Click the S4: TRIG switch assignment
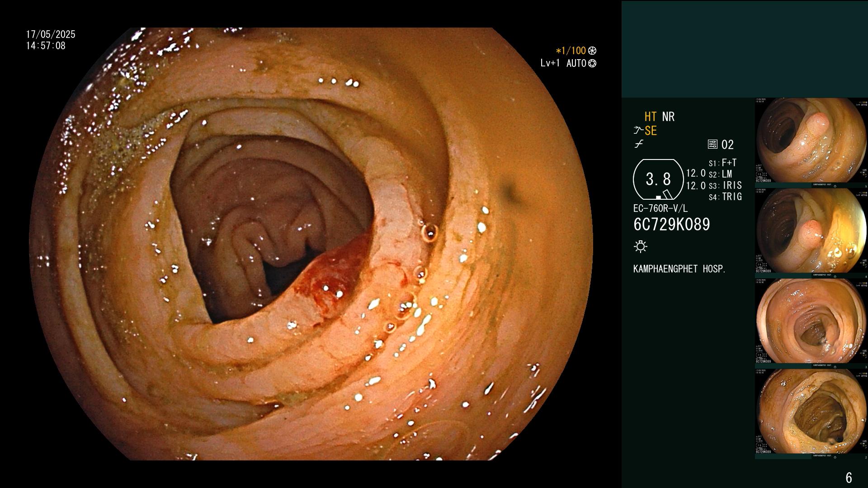The width and height of the screenshot is (868, 488). [726, 197]
